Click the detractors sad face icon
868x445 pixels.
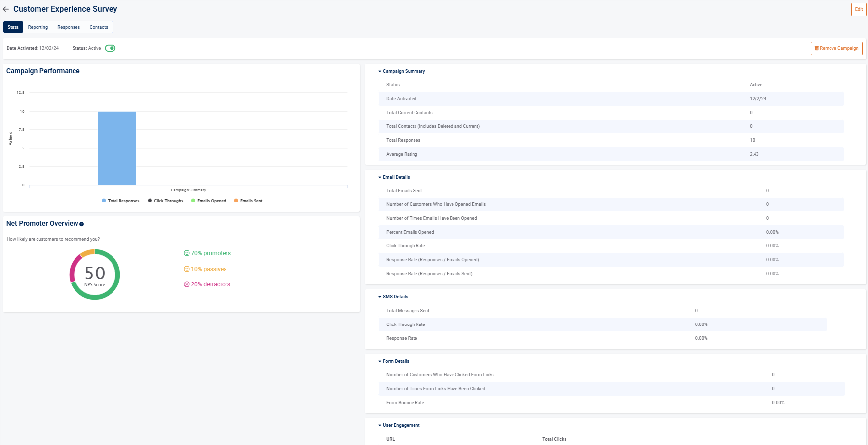click(x=187, y=284)
